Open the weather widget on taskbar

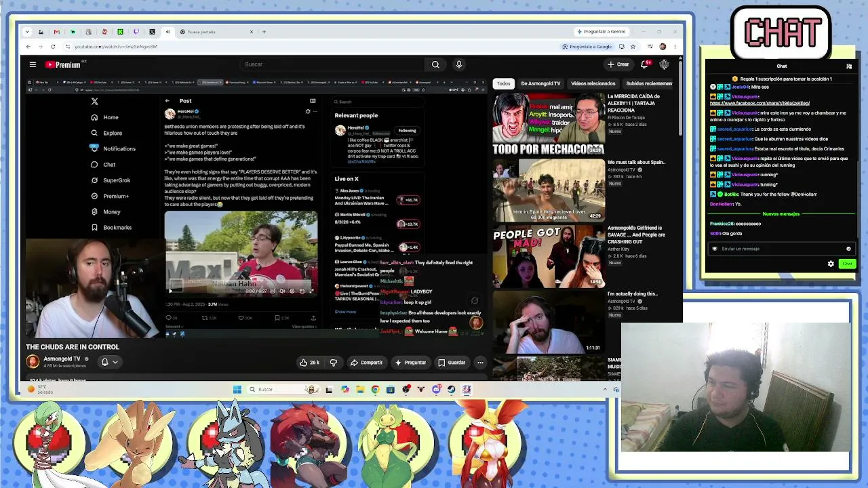(x=39, y=390)
